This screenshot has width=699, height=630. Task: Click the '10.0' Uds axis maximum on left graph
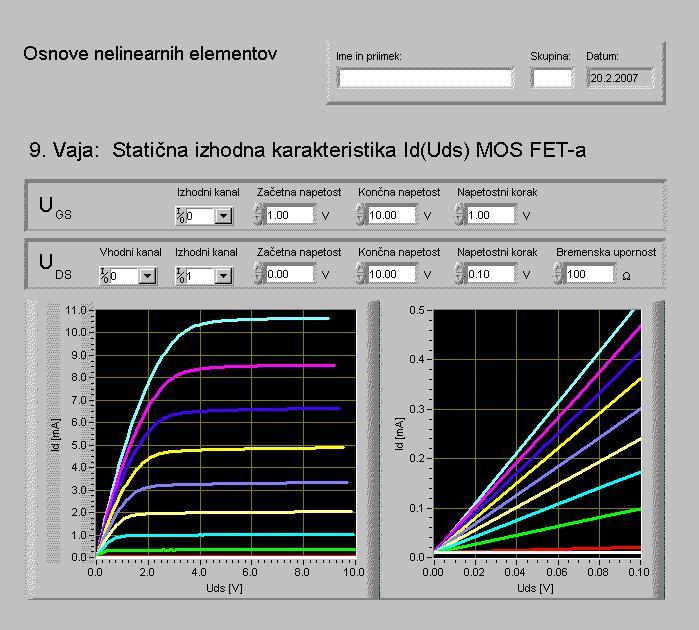point(354,572)
